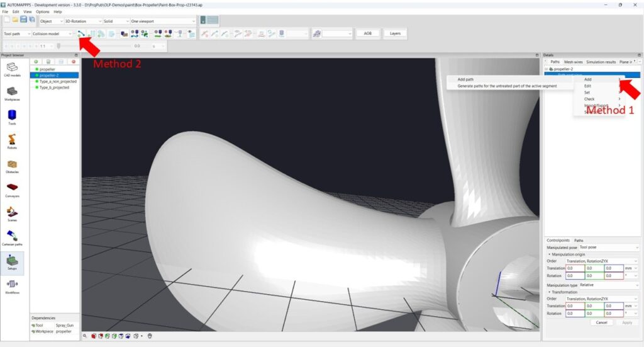Open the Object selection mode dropdown
This screenshot has width=644, height=347.
[51, 21]
